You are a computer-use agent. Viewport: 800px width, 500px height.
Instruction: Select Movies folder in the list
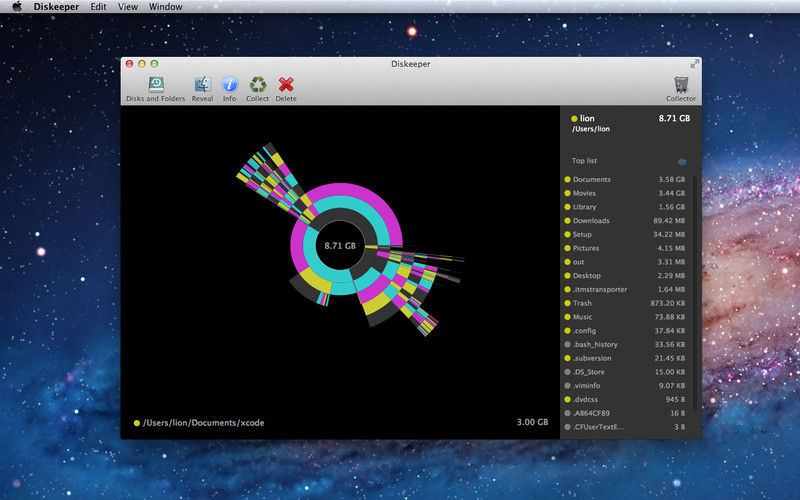pyautogui.click(x=584, y=193)
